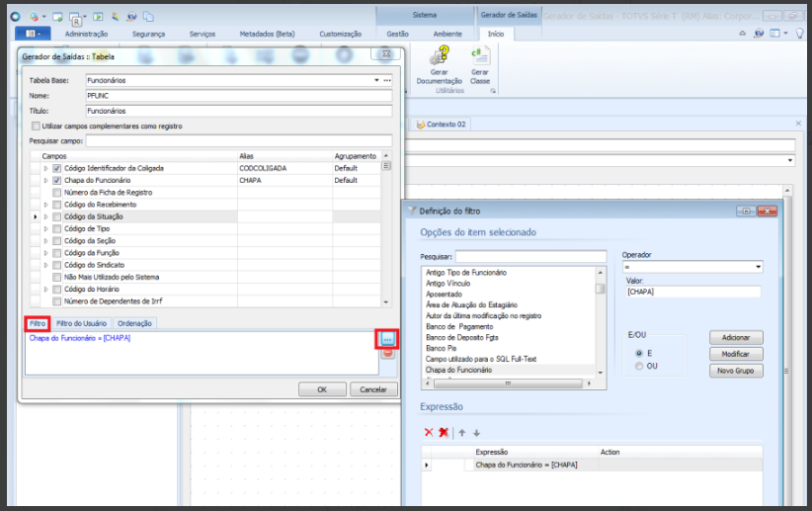Click the Gerar Documentação ribbon icon
Screen dimensions: 812x511
coord(440,56)
